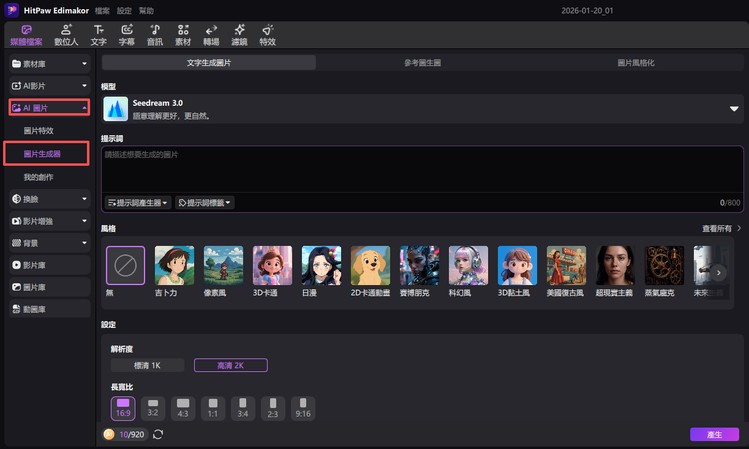Switch to the 文字生成圖片 tab
This screenshot has height=449, width=749.
click(x=209, y=63)
